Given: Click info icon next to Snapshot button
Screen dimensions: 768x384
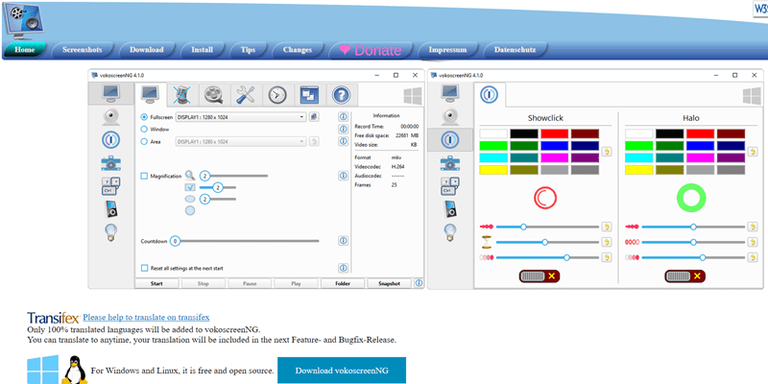Looking at the screenshot, I should [419, 283].
